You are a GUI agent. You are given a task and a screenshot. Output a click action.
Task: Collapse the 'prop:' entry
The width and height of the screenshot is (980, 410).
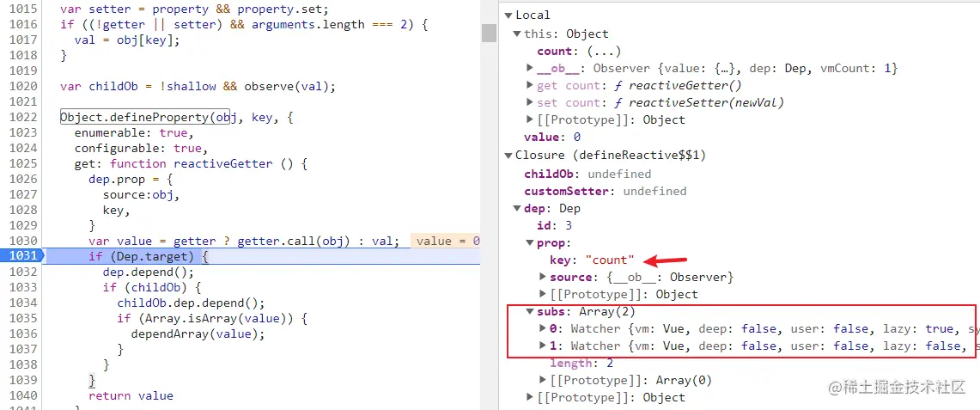point(530,243)
